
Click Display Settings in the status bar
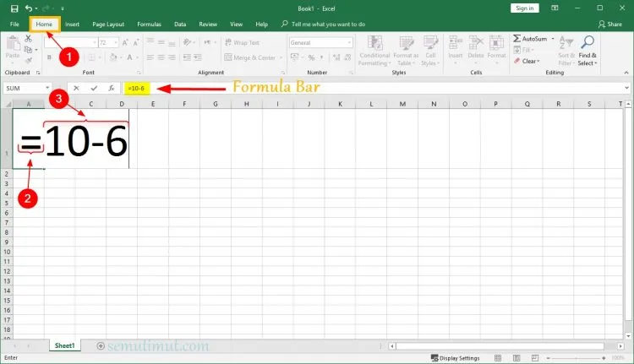(456, 358)
